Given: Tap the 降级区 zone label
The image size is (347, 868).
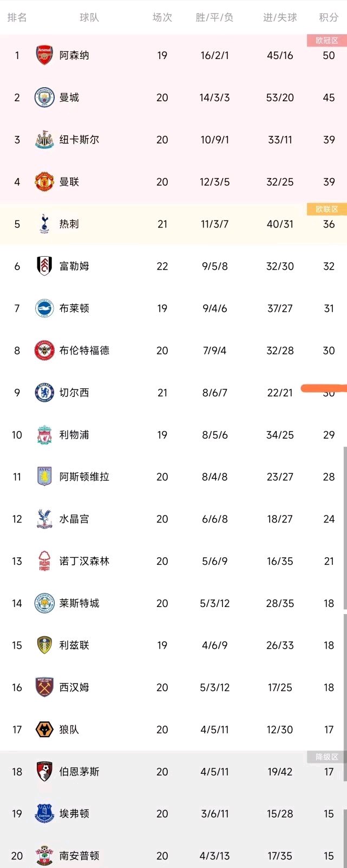Looking at the screenshot, I should [x=327, y=757].
